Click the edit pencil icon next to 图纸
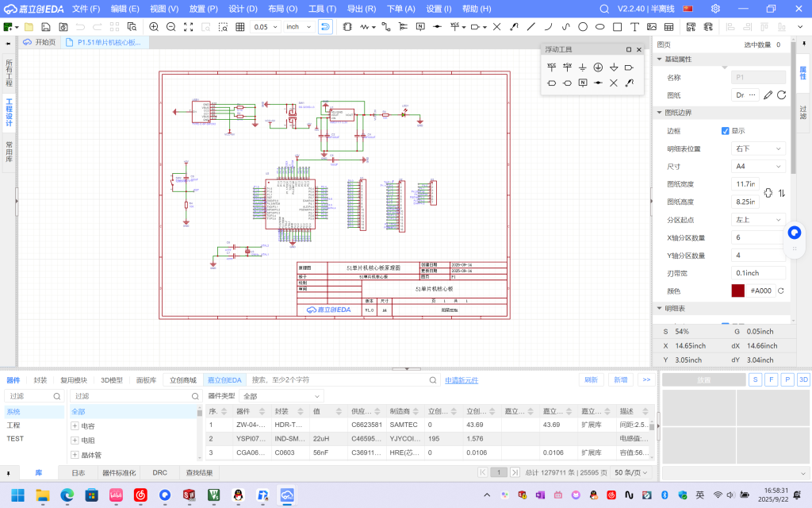This screenshot has height=508, width=812. [766, 95]
